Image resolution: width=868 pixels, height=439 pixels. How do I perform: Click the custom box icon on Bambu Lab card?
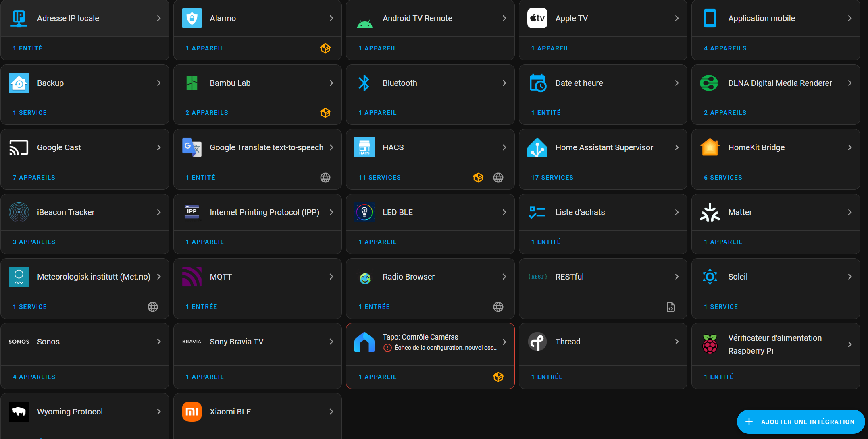point(325,113)
